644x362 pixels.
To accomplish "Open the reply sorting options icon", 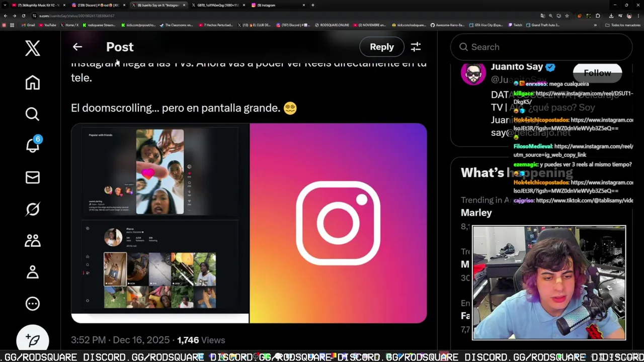I will pos(416,47).
